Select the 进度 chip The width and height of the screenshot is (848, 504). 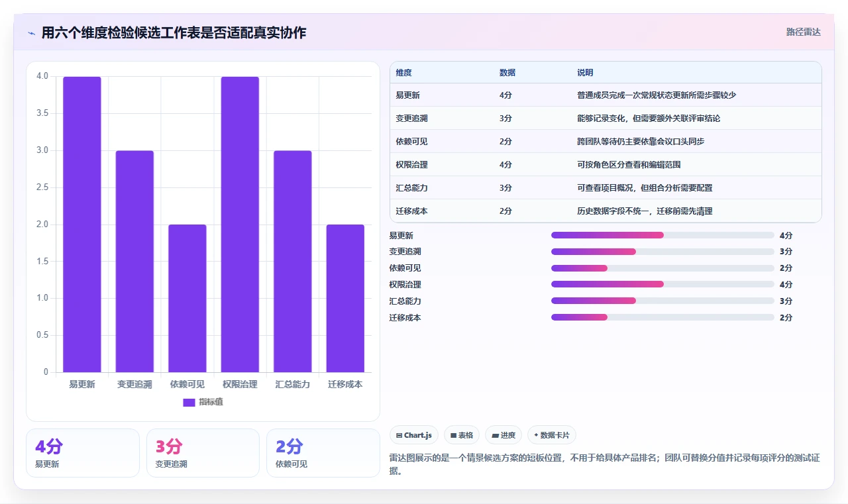tap(503, 435)
